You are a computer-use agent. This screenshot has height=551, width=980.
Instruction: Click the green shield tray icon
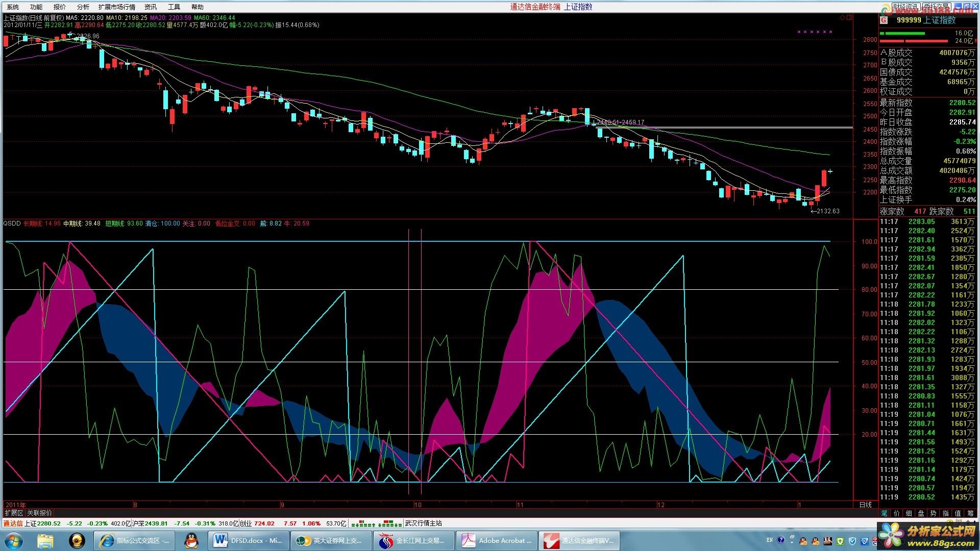[x=840, y=541]
